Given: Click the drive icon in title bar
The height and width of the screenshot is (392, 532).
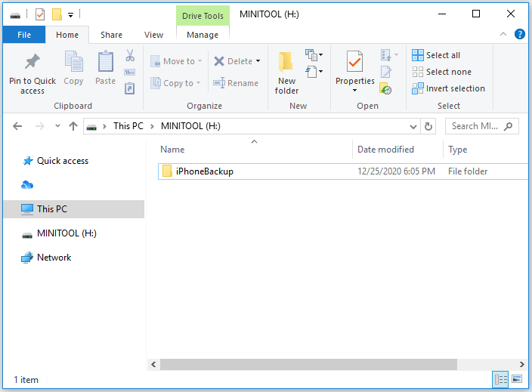Looking at the screenshot, I should tap(15, 15).
